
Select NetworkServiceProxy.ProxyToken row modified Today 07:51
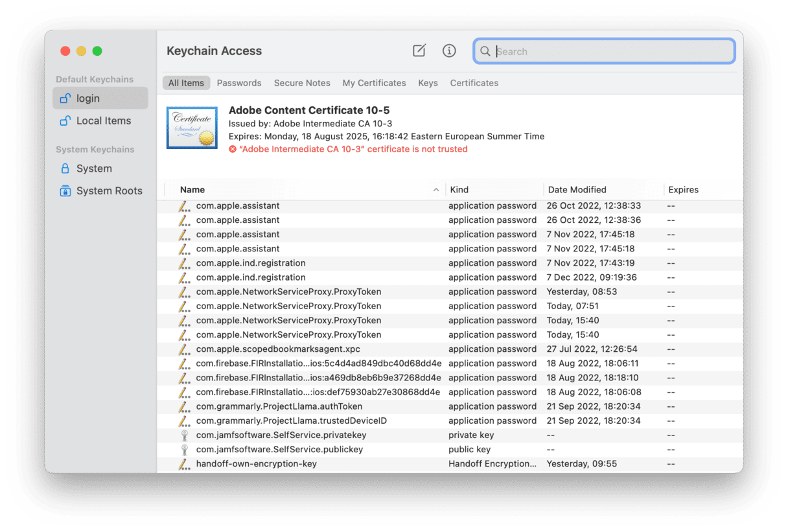tap(450, 306)
